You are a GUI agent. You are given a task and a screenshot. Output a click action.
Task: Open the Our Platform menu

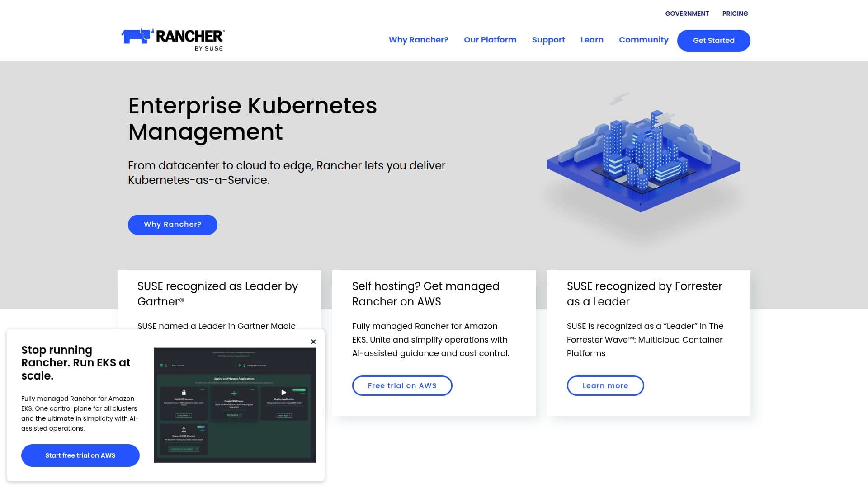pos(490,40)
